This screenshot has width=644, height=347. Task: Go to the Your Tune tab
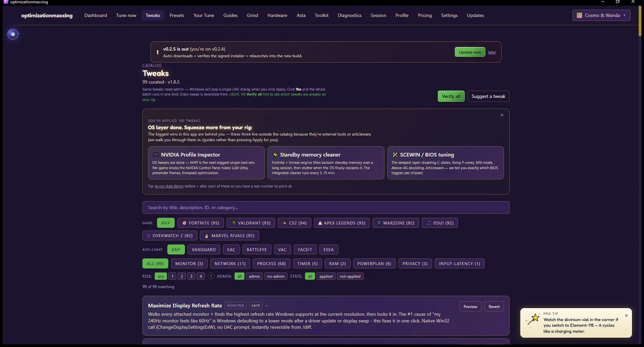tap(204, 15)
